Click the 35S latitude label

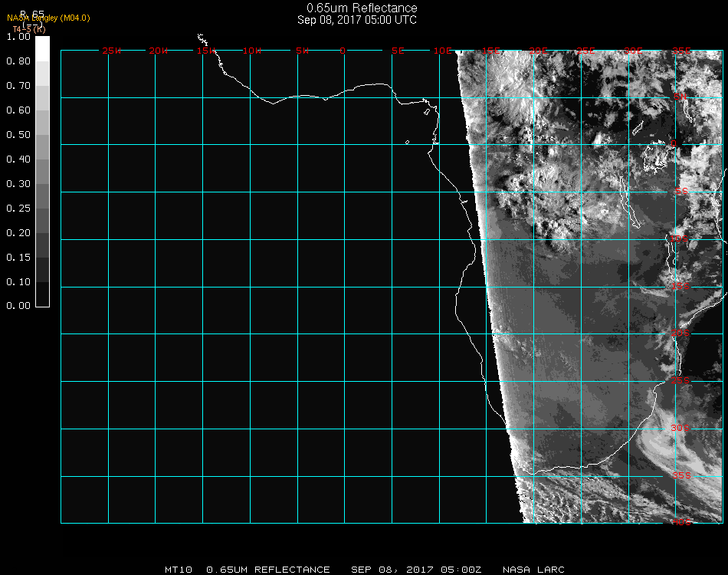[680, 475]
